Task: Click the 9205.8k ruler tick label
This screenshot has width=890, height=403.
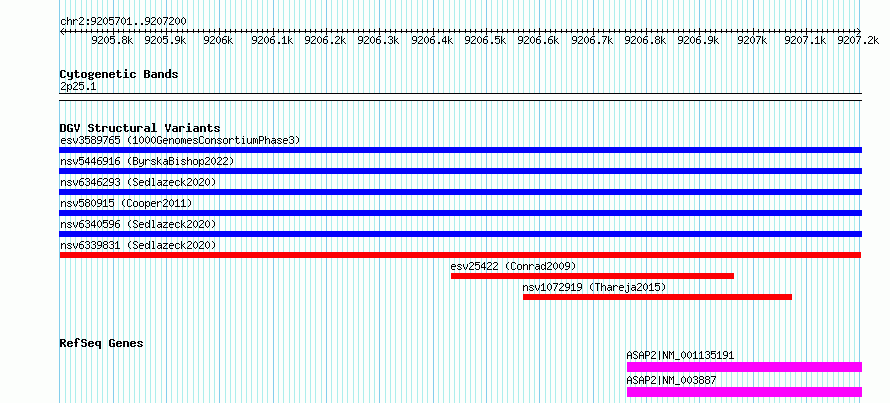Action: pos(112,40)
